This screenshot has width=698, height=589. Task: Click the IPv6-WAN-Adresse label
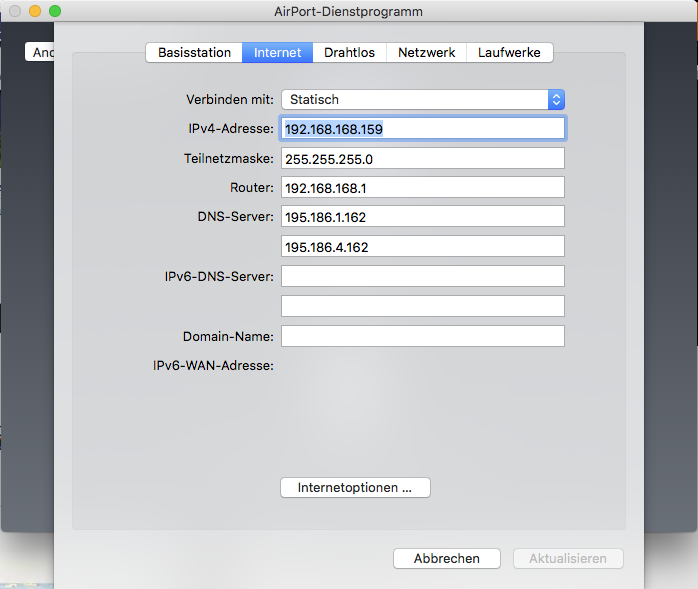(x=213, y=366)
